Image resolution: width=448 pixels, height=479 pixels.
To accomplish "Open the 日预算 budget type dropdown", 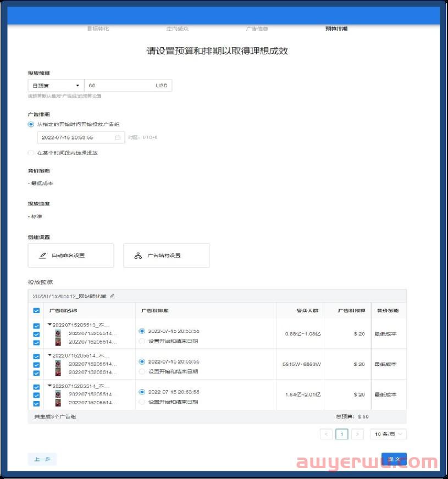I will click(56, 86).
